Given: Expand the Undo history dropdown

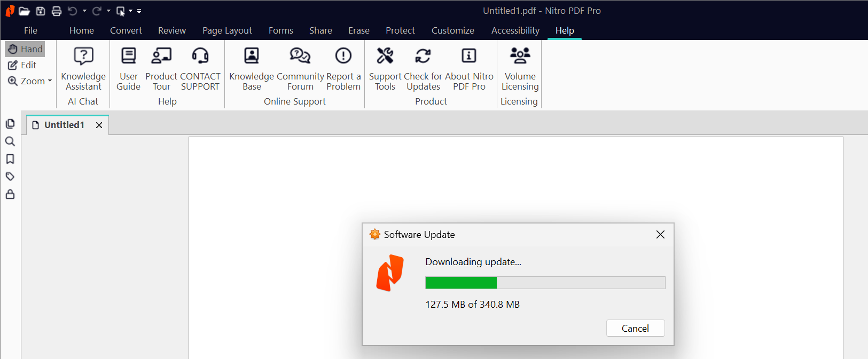Looking at the screenshot, I should [84, 11].
